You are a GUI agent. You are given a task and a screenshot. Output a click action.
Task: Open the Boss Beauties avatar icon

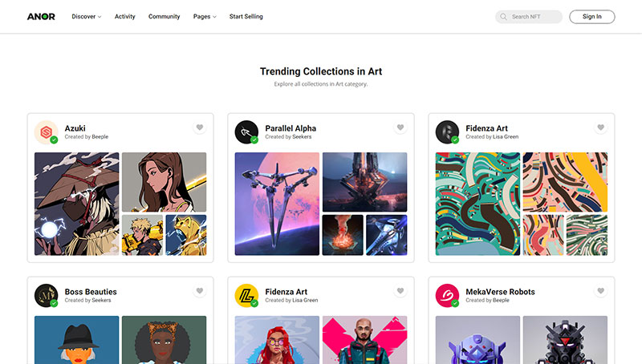46,295
